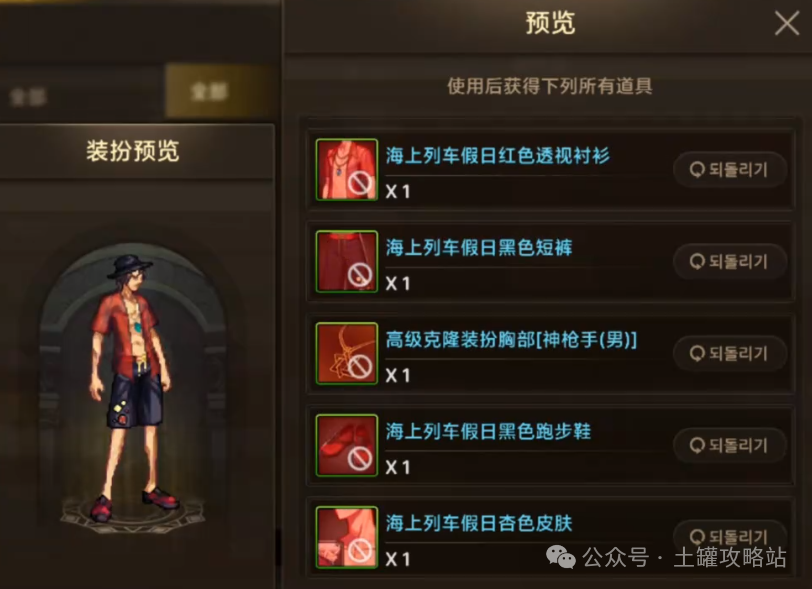The height and width of the screenshot is (589, 812).
Task: Click the 海上列车假日黑色跑步鞋 item name
Action: pos(488,431)
